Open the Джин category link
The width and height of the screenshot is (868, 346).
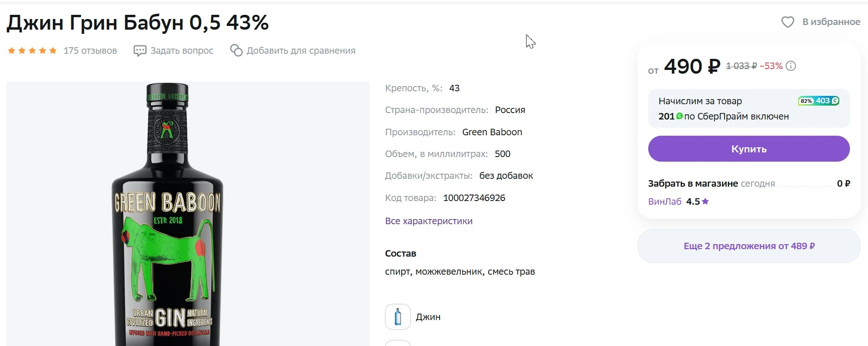428,317
